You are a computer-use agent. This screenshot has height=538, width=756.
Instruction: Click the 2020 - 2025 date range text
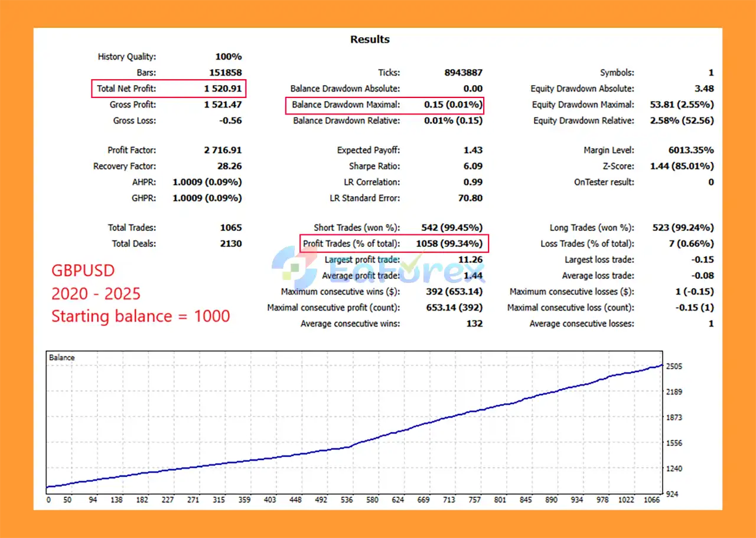coord(96,294)
